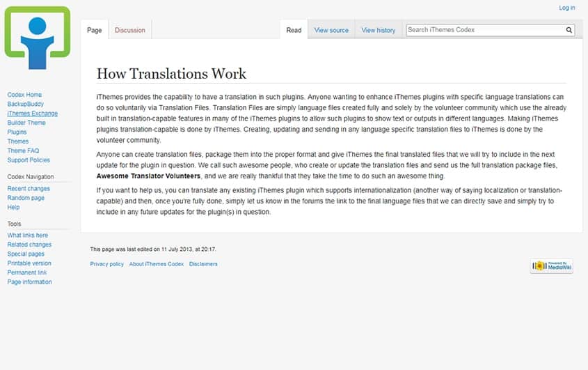The image size is (588, 370).
Task: Go to Codex Home
Action: point(24,95)
